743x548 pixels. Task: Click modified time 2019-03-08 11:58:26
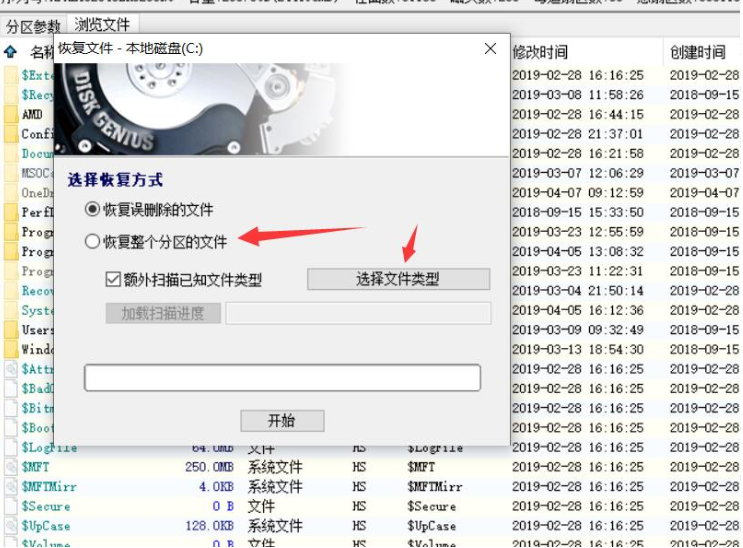(x=578, y=94)
